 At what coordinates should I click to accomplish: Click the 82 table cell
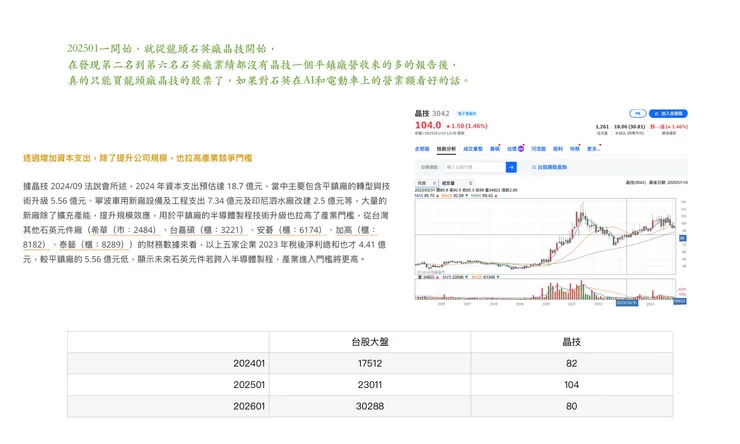click(x=572, y=363)
